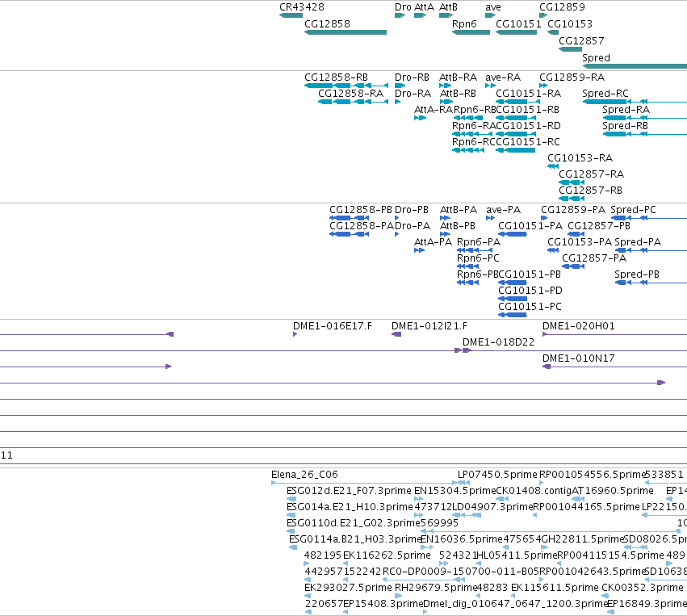Select EST LP07450.5prime

tap(463, 484)
